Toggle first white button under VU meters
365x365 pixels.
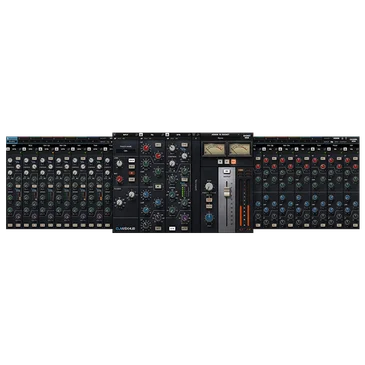pos(220,162)
